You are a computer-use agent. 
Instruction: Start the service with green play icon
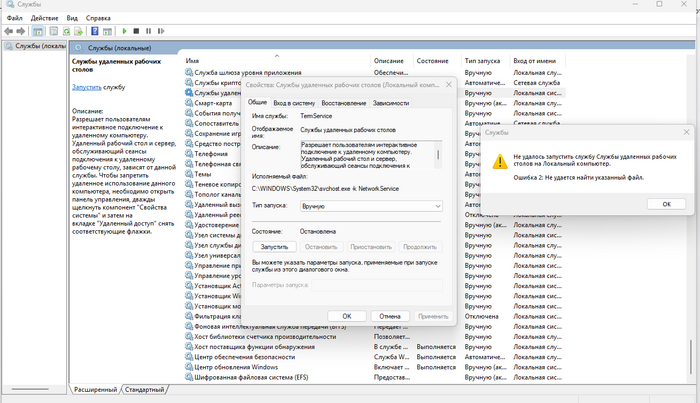point(125,31)
